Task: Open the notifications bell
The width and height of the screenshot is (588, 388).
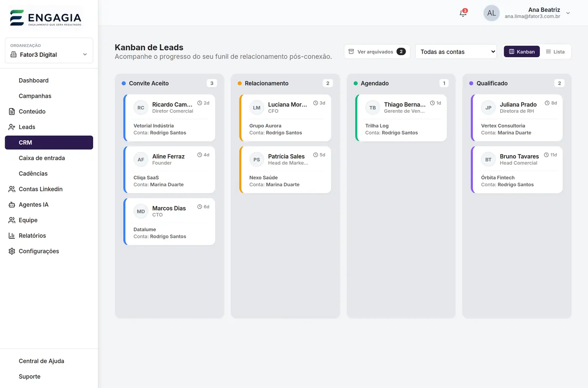Action: click(463, 13)
